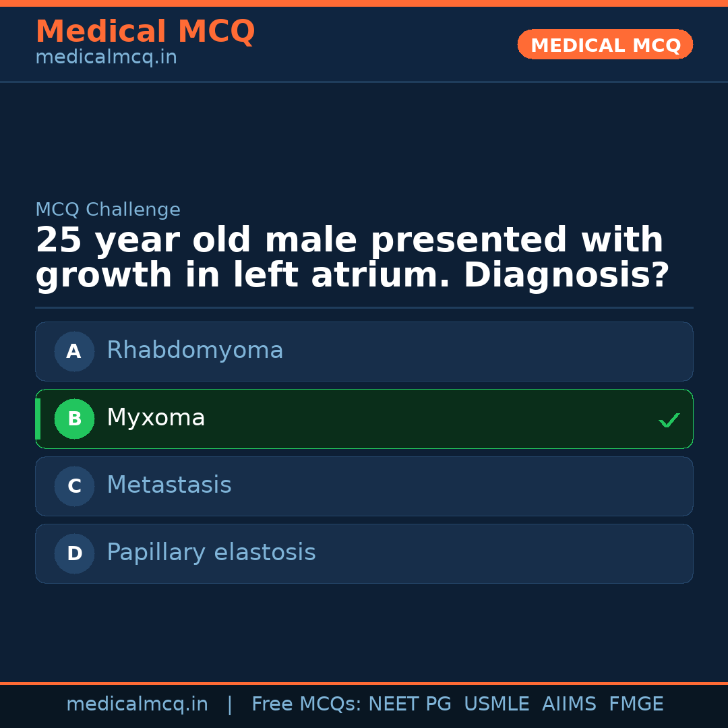
Task: Choose the Papillary elastosis answer text
Action: (x=211, y=553)
